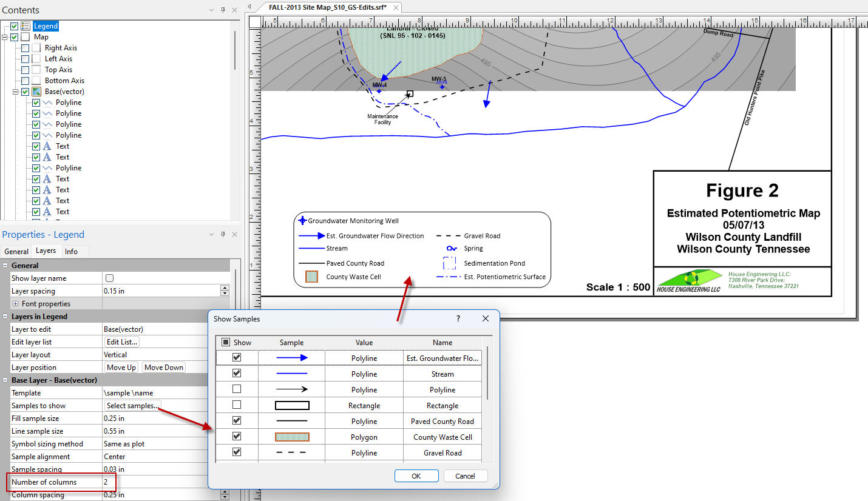Image resolution: width=868 pixels, height=501 pixels.
Task: Switch to the General properties tab
Action: pyautogui.click(x=16, y=251)
